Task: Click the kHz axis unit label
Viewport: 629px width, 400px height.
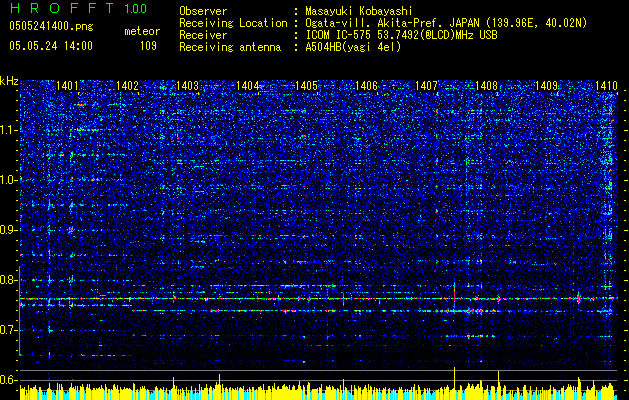Action: [x=9, y=81]
